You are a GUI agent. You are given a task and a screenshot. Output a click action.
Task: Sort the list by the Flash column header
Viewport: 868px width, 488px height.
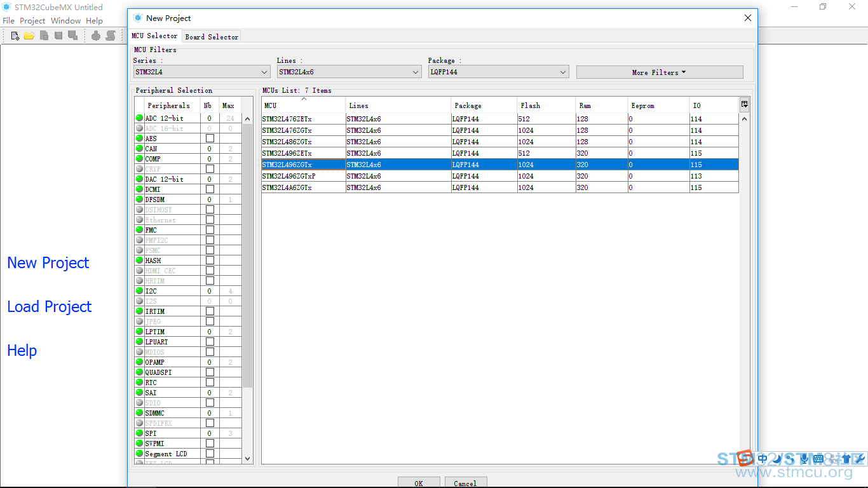546,105
